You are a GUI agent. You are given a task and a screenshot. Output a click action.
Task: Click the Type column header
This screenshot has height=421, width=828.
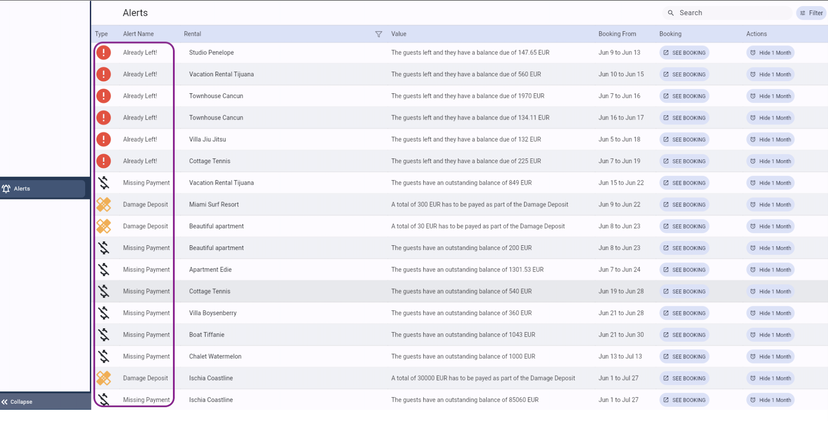point(101,34)
